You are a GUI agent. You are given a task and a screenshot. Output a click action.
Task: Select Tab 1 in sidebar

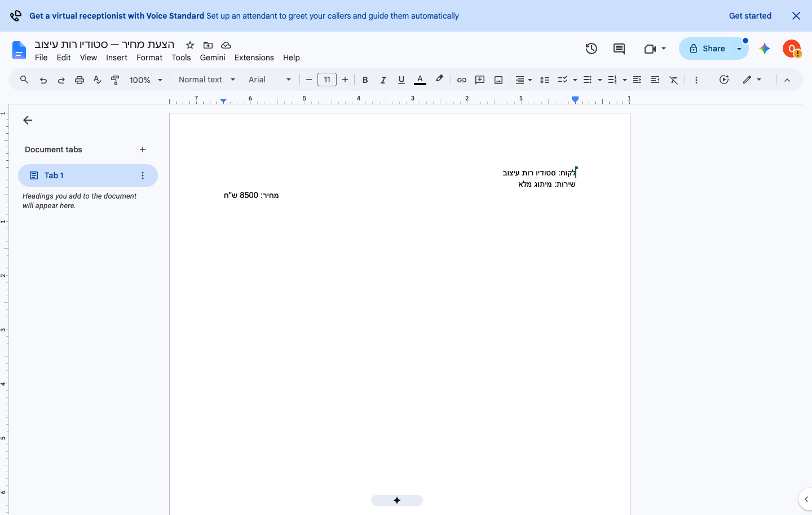[x=88, y=175]
